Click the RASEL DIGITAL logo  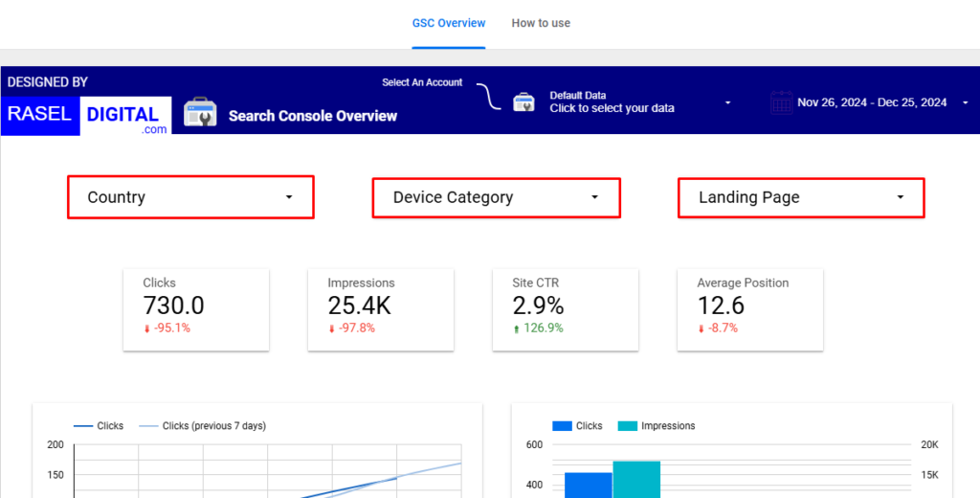86,115
